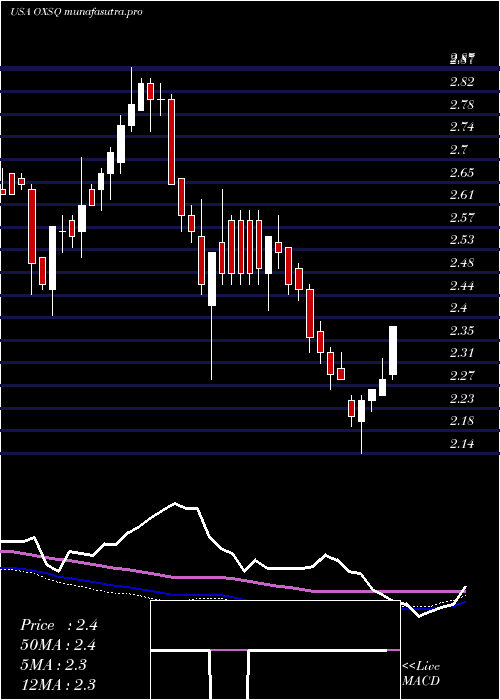The height and width of the screenshot is (700, 500).
Task: Click the '12MA : 2.3' readout
Action: (58, 684)
